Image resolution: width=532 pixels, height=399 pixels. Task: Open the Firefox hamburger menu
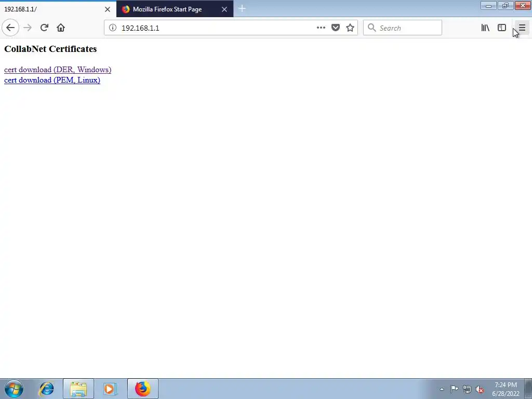coord(522,28)
